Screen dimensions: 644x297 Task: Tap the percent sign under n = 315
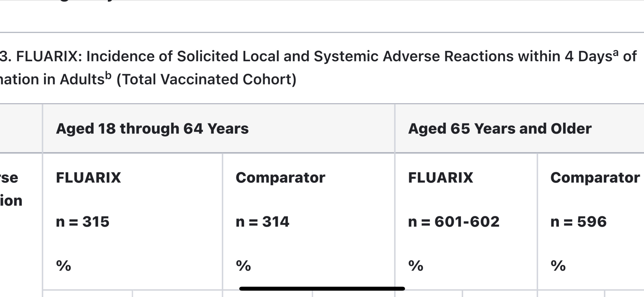[x=63, y=266]
